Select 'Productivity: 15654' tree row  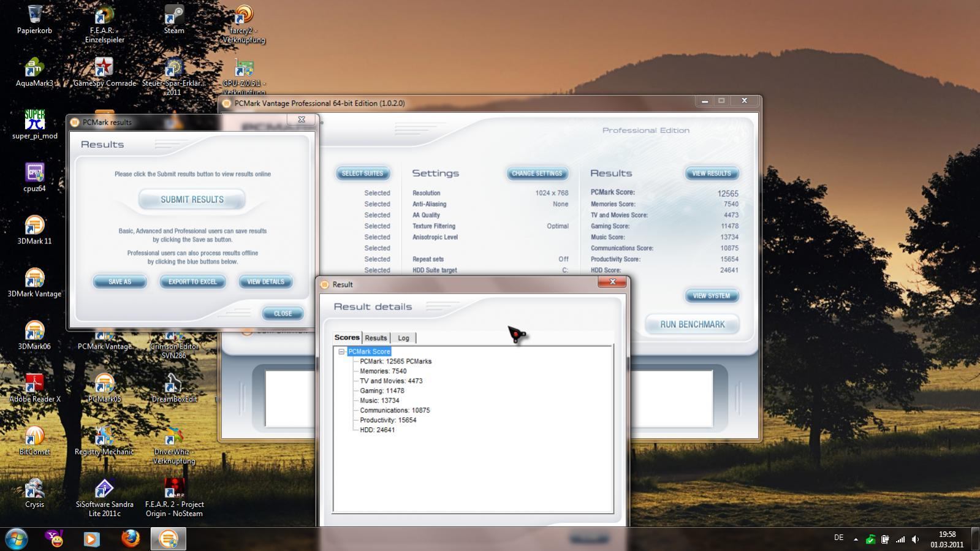pyautogui.click(x=388, y=420)
